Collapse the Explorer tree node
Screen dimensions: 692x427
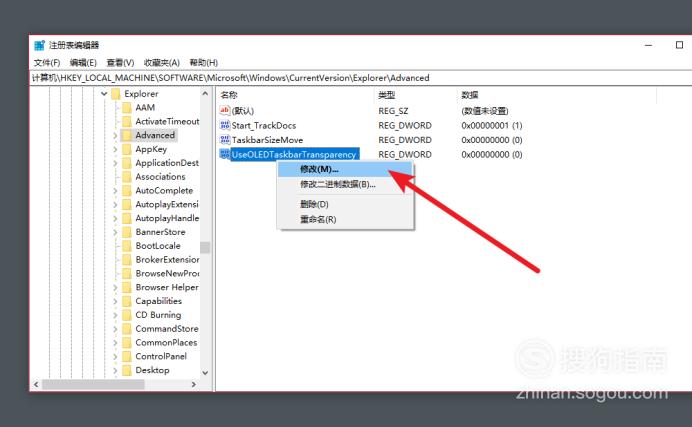(x=104, y=94)
